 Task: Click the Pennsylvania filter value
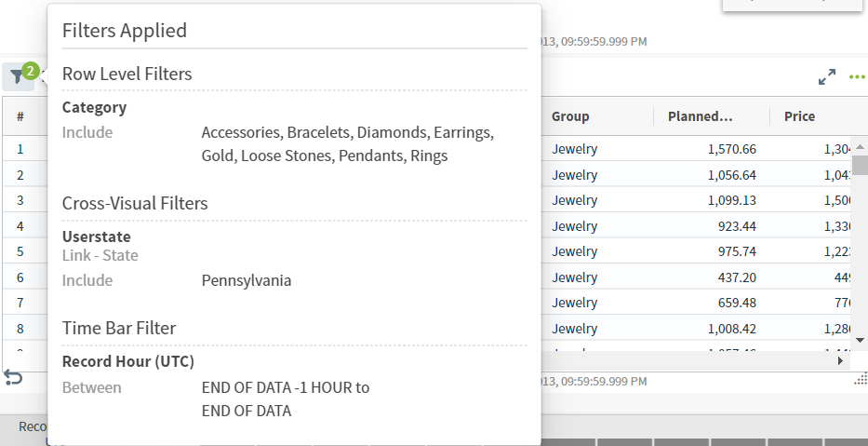pyautogui.click(x=247, y=280)
